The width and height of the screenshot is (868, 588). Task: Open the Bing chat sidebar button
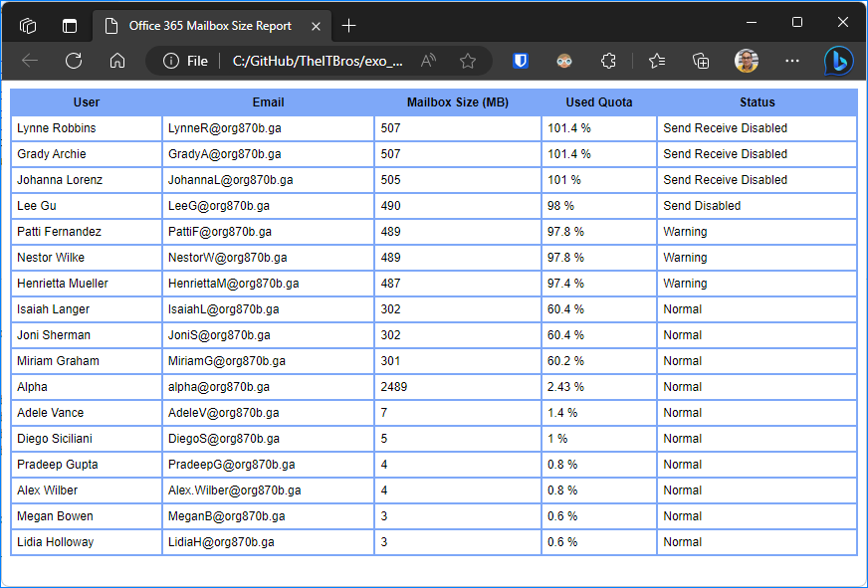click(839, 61)
